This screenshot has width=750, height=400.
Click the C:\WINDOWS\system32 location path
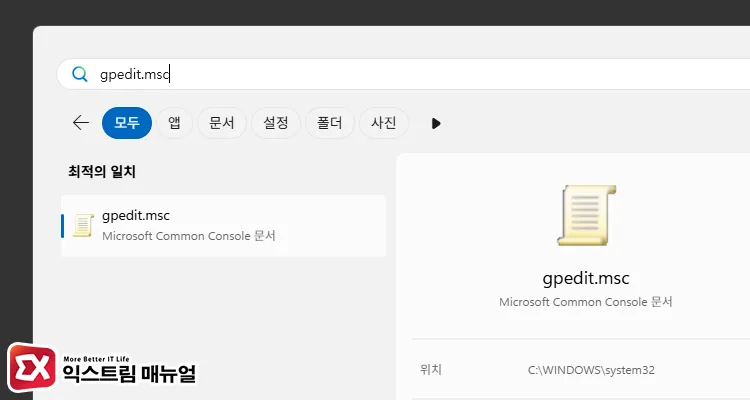click(591, 370)
